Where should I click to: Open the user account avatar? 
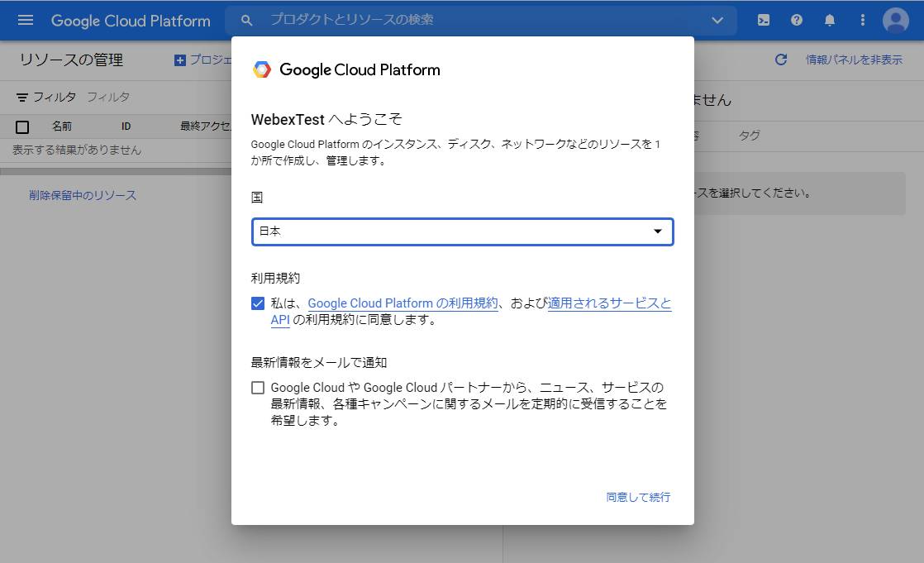pyautogui.click(x=896, y=21)
